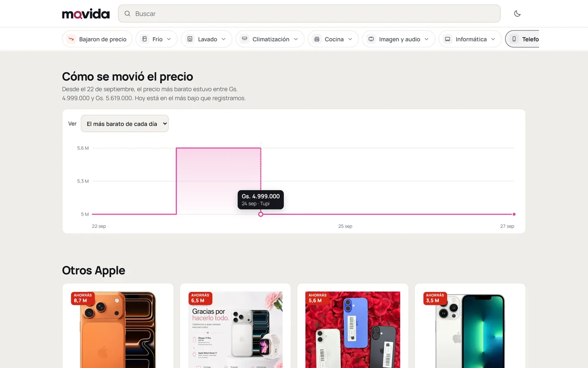Click the Imagen y audio TV icon
The width and height of the screenshot is (588, 368).
click(371, 39)
